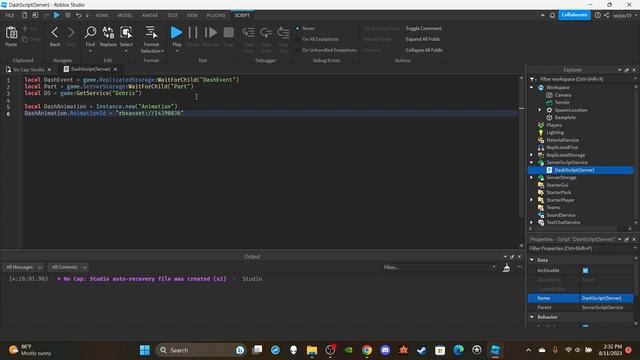
Task: Click the Output Filter input field
Action: 439,267
